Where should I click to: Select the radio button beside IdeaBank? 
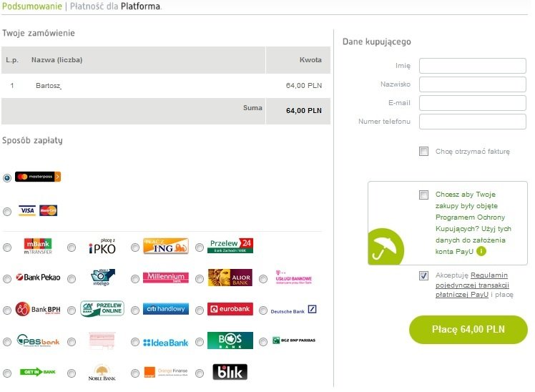[x=136, y=341]
